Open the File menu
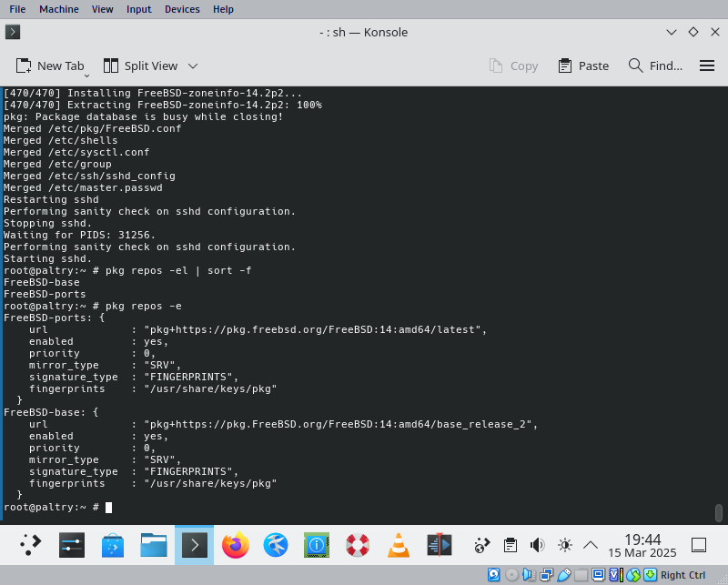 [17, 9]
